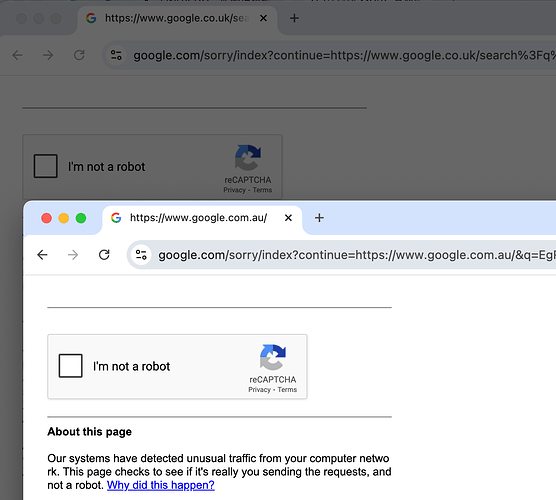Go forward in the foreground window
Screen dimensions: 556x500
(73, 255)
